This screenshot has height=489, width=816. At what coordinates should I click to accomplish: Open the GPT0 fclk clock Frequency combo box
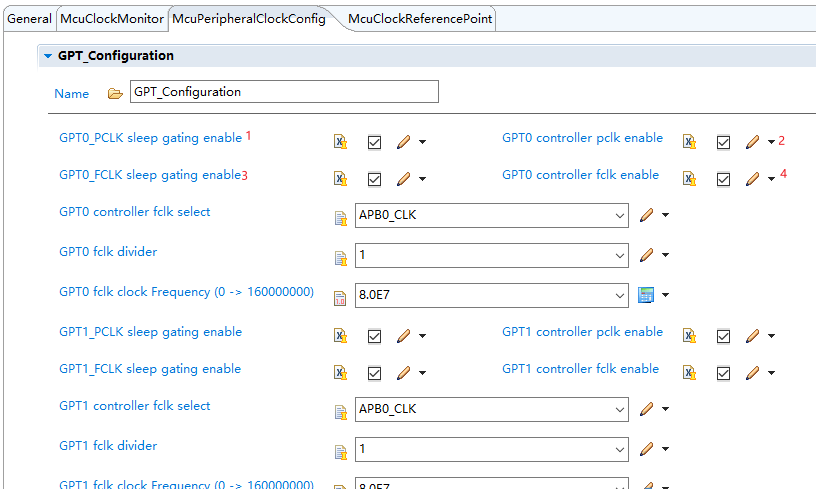(619, 295)
